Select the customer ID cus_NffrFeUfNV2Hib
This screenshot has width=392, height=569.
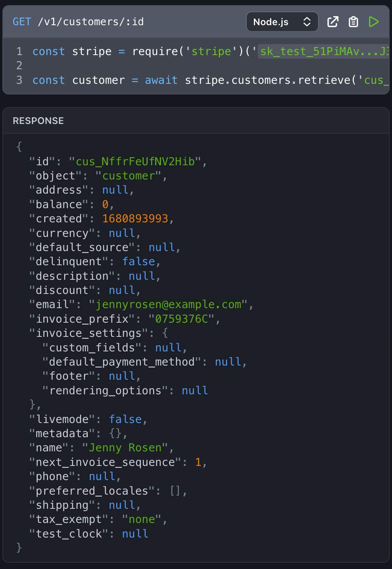pos(136,161)
